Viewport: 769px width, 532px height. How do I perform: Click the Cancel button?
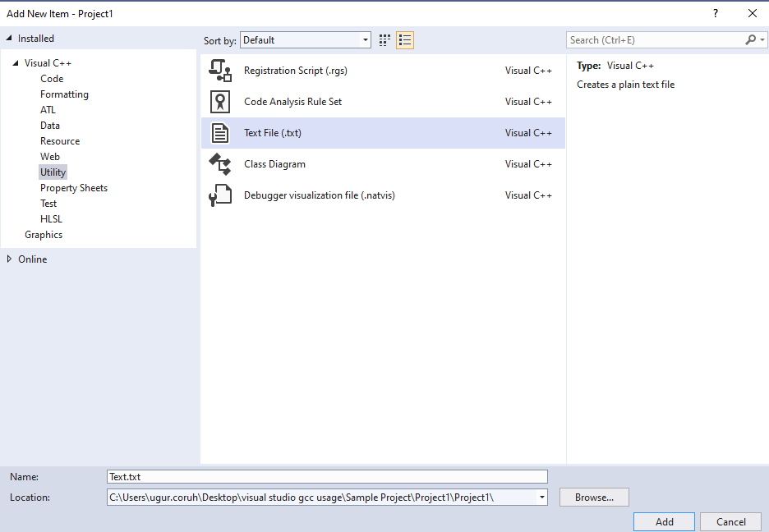point(730,521)
